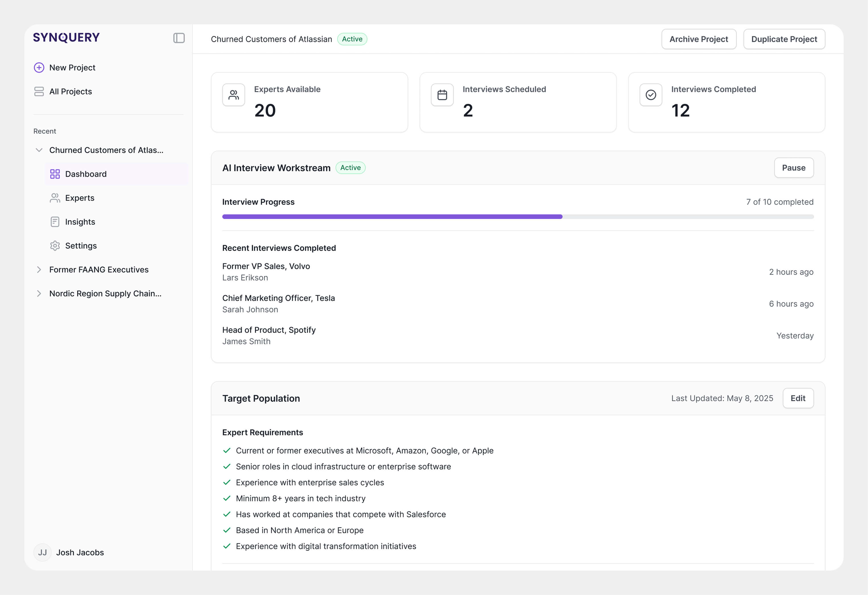Screen dimensions: 868x595
Task: Click the calendar icon in Interviews Scheduled card
Action: 442,95
